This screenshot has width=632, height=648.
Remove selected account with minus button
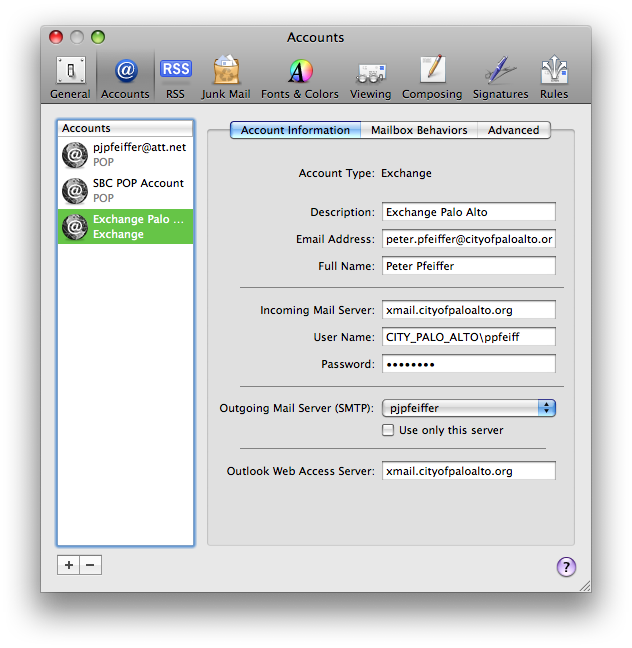(90, 565)
